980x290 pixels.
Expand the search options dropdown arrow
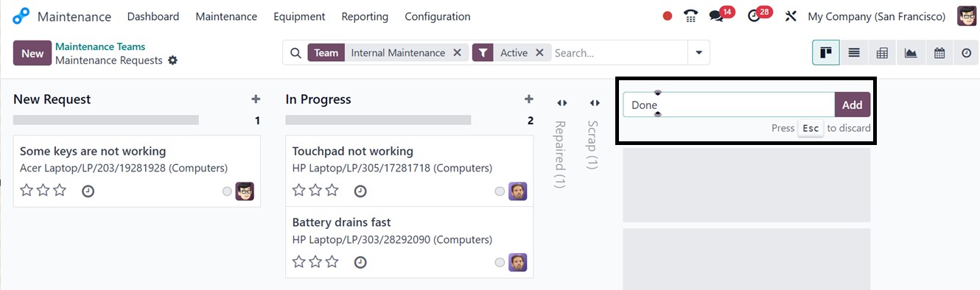point(699,53)
